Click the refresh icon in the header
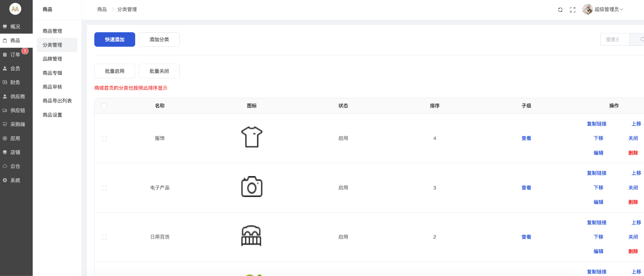644x276 pixels. coord(560,10)
